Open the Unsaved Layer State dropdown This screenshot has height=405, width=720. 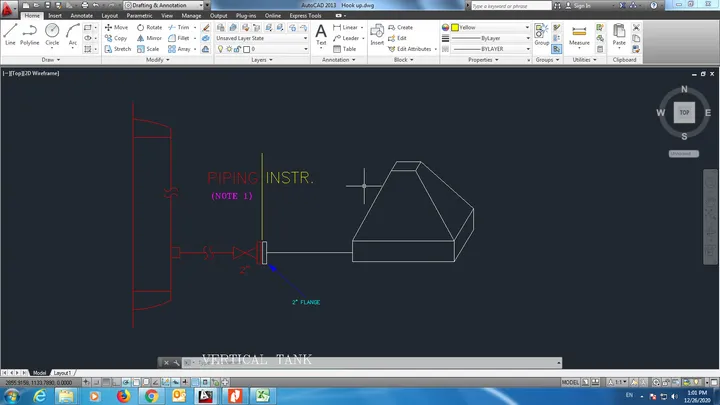tap(262, 38)
